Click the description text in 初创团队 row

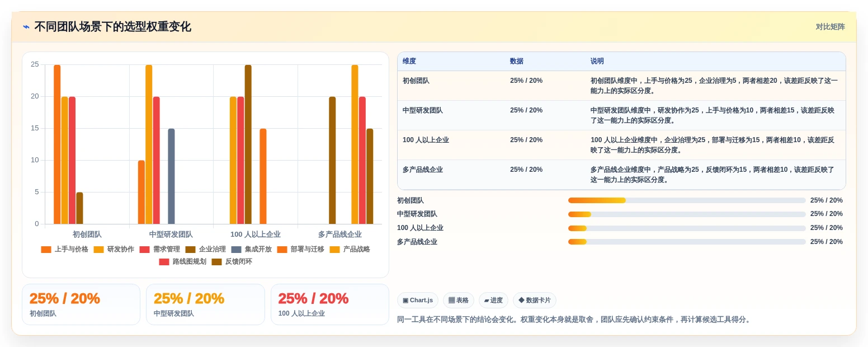pos(714,86)
